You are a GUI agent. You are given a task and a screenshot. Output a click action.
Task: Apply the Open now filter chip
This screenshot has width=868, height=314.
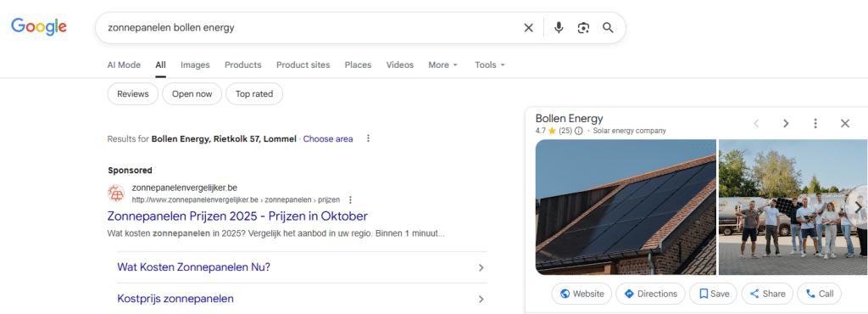click(x=192, y=94)
